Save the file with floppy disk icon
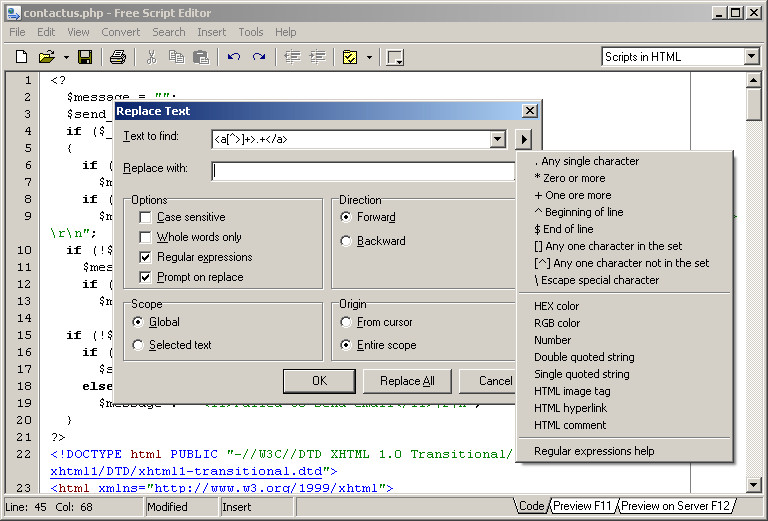768x521 pixels. click(85, 57)
